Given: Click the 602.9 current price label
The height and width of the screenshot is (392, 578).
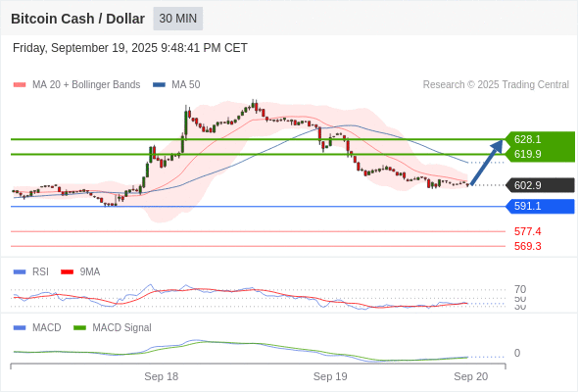Looking at the screenshot, I should tap(540, 185).
